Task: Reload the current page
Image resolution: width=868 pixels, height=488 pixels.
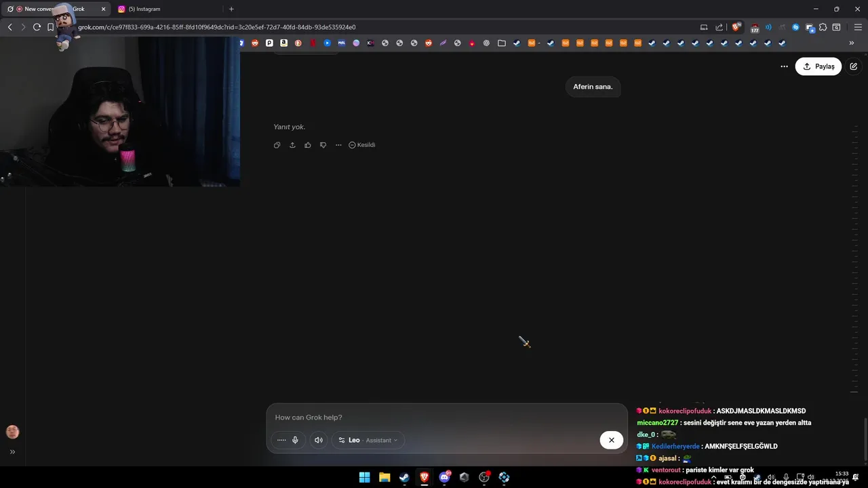Action: coord(37,27)
